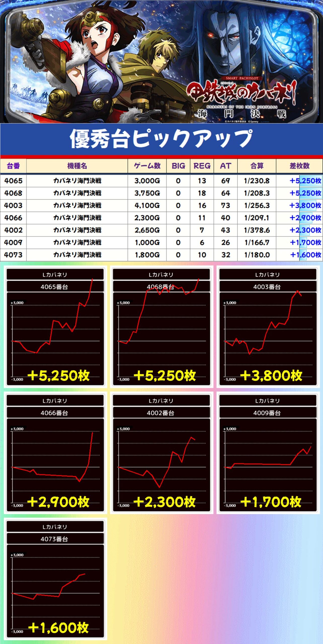This screenshot has height=644, width=323.
Task: Click the yellow +2,900枚 graph overlay
Action: click(x=58, y=502)
